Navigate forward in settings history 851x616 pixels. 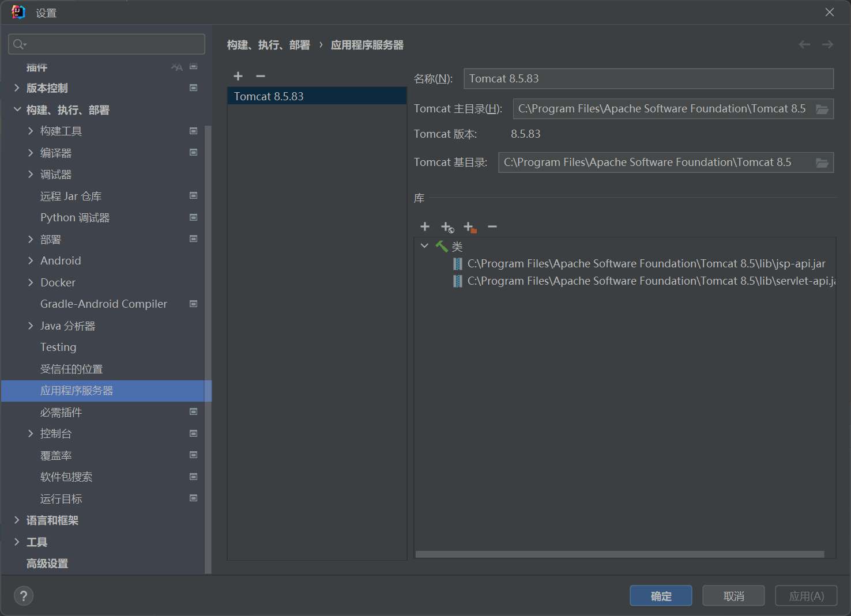click(x=827, y=44)
